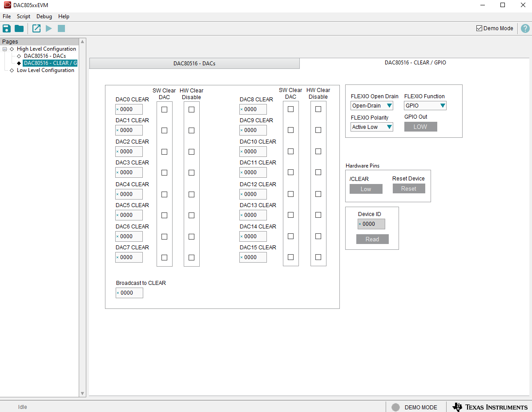The width and height of the screenshot is (532, 412).
Task: Open the Debug menu
Action: pyautogui.click(x=44, y=16)
